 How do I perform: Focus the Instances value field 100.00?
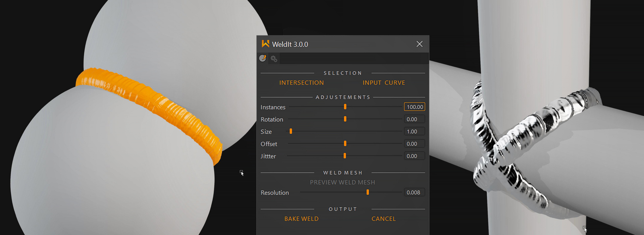pyautogui.click(x=415, y=107)
